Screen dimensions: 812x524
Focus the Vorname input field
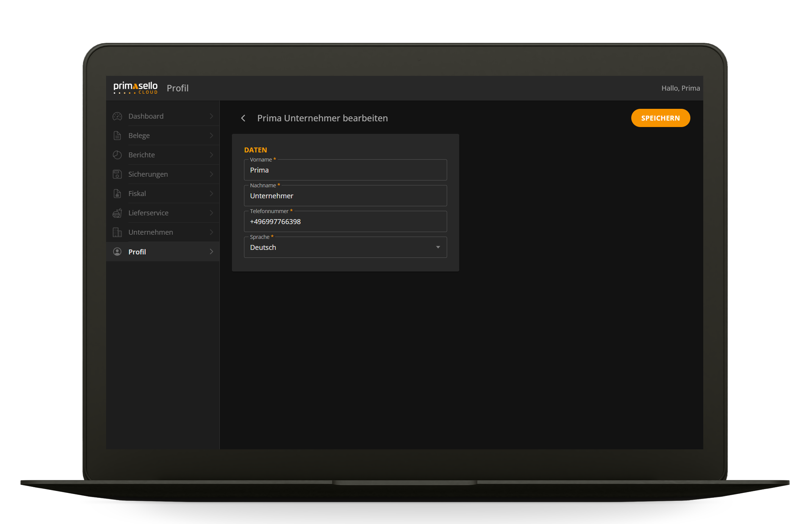(x=345, y=170)
